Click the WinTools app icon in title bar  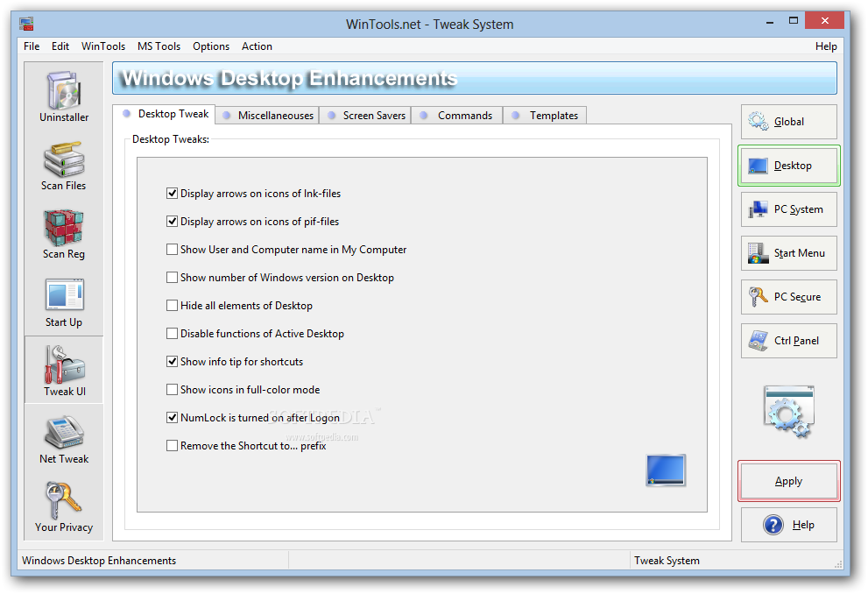(26, 24)
